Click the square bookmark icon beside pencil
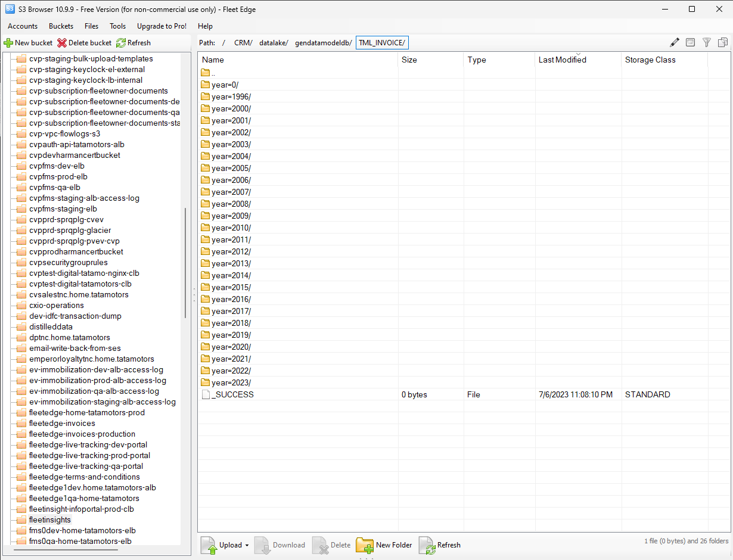This screenshot has width=733, height=560. [691, 42]
